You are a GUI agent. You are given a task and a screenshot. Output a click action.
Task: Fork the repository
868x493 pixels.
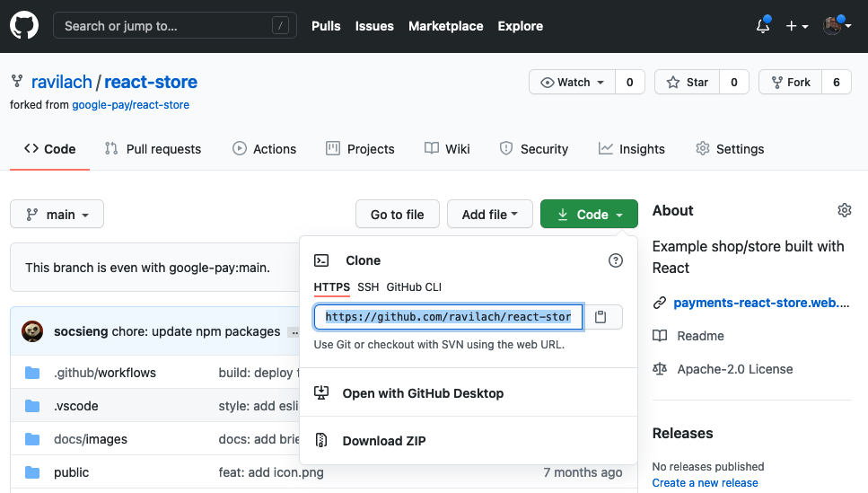click(791, 82)
